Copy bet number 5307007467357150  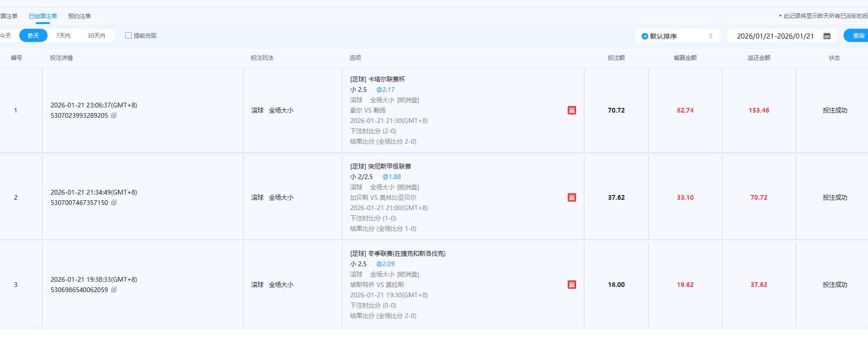coord(114,203)
